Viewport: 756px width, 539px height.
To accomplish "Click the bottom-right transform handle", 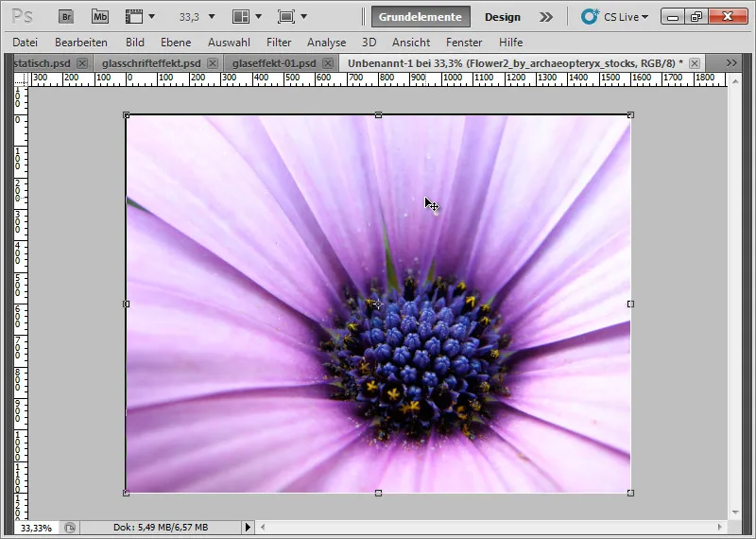I will coord(630,494).
